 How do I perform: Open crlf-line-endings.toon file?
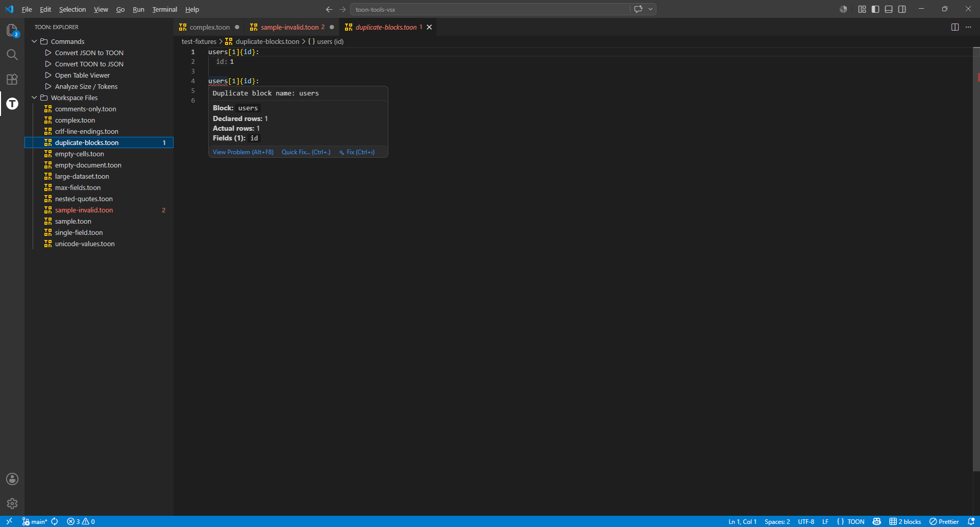86,131
